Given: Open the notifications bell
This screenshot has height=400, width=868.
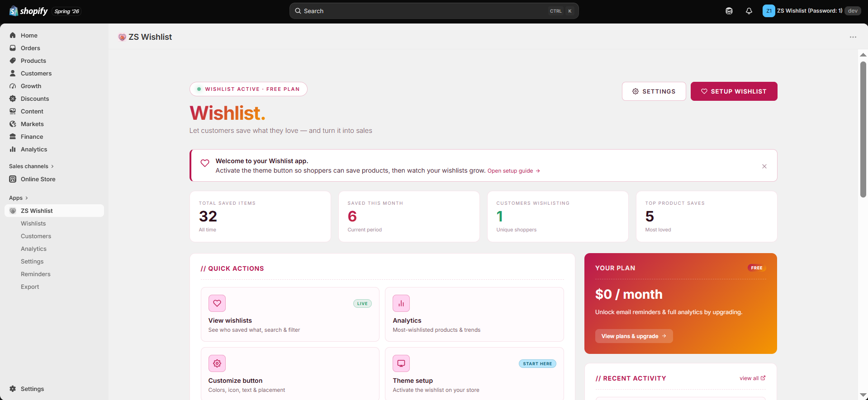Looking at the screenshot, I should click(749, 11).
